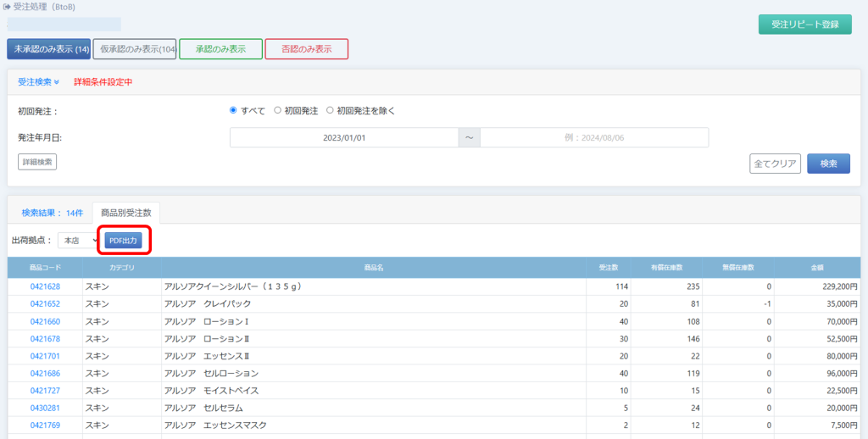Click the end date input field
The height and width of the screenshot is (439, 868).
click(x=593, y=137)
